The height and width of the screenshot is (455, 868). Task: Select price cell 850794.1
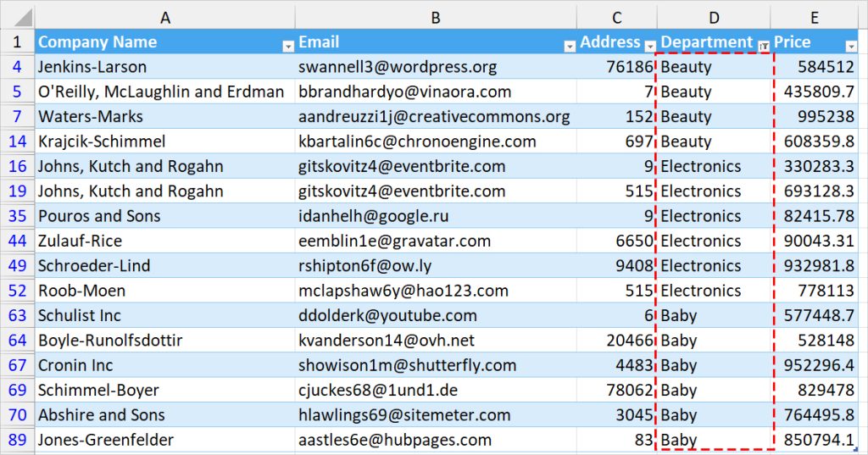pos(815,440)
